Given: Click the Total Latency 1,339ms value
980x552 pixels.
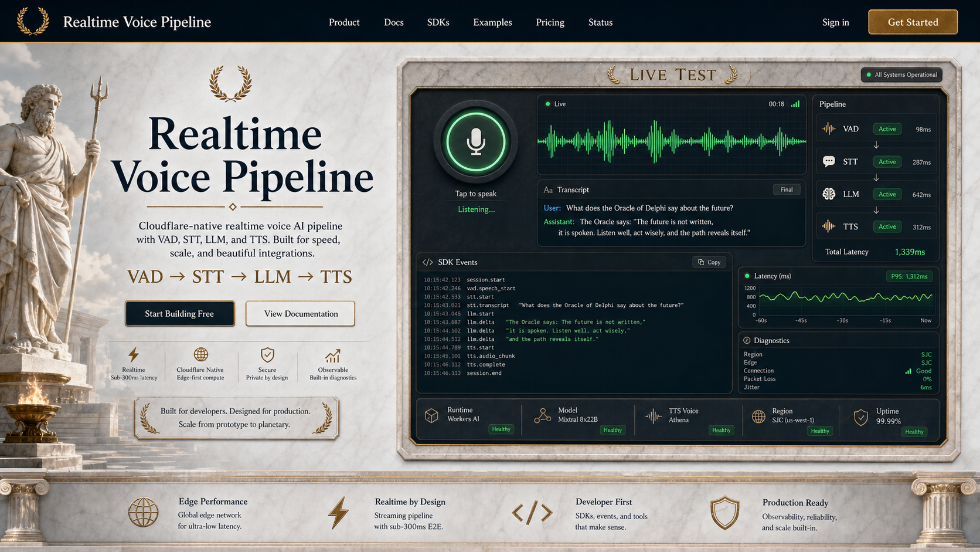Looking at the screenshot, I should click(910, 252).
